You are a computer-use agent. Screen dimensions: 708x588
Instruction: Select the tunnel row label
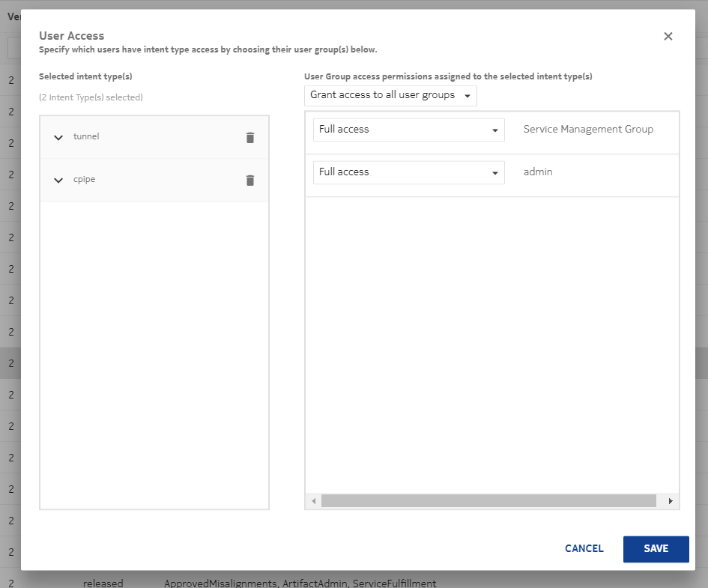point(86,136)
